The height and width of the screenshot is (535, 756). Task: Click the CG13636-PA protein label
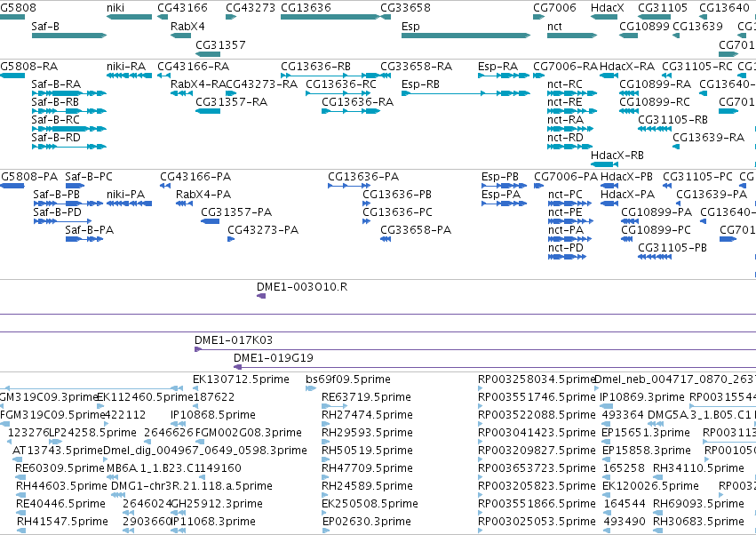(363, 177)
